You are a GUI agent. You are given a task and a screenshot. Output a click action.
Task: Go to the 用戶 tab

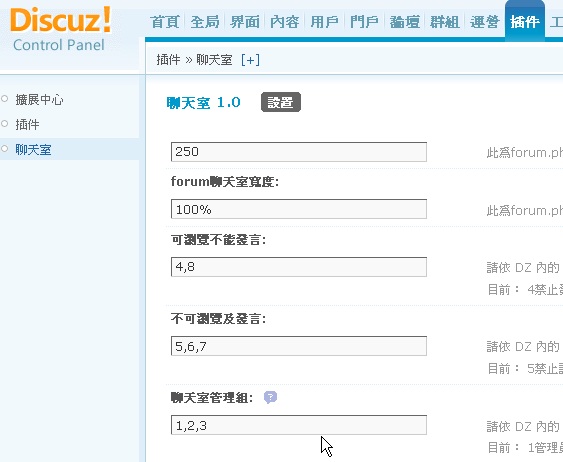324,22
